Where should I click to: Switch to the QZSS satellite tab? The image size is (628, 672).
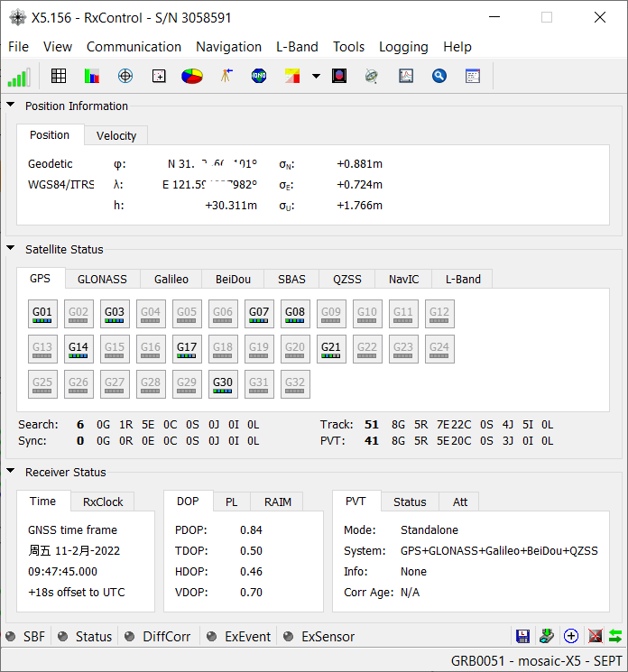tap(347, 280)
